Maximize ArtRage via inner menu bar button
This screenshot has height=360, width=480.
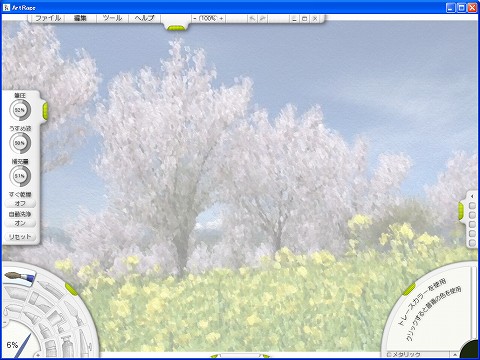304,19
